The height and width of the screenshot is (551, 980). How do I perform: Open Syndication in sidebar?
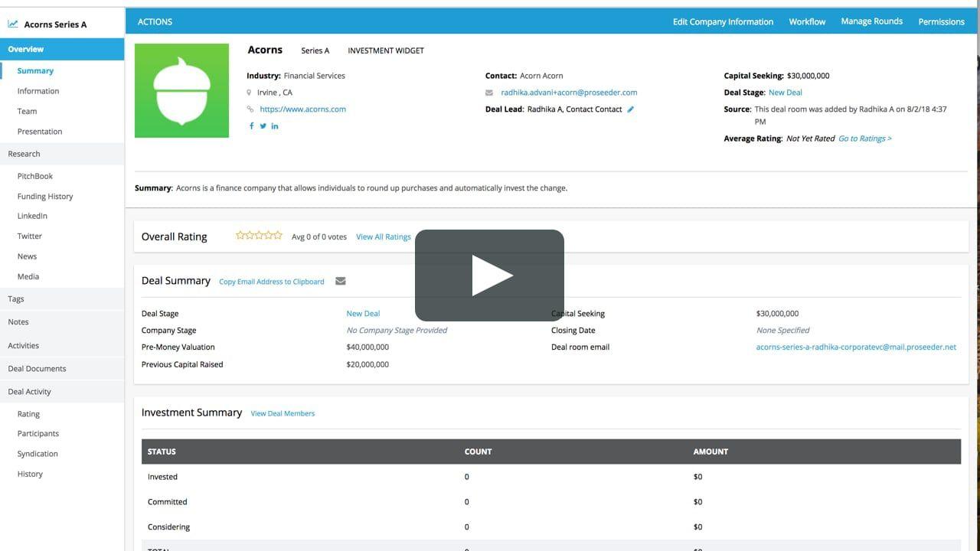coord(38,454)
